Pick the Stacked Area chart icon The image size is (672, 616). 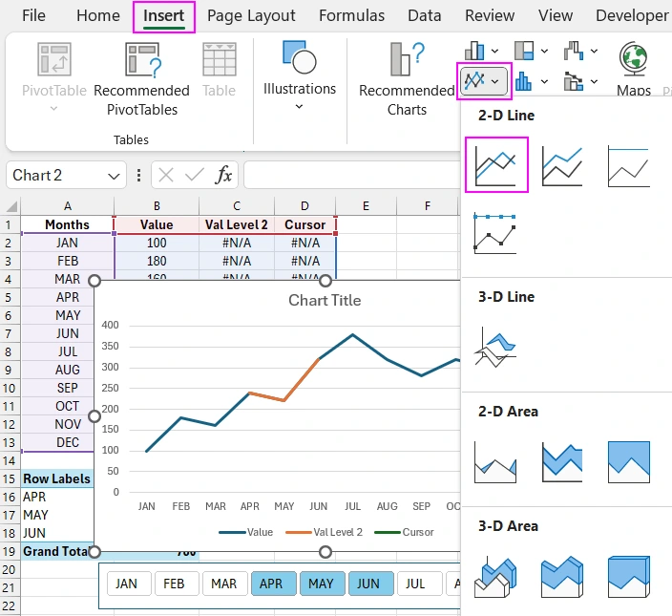click(562, 462)
